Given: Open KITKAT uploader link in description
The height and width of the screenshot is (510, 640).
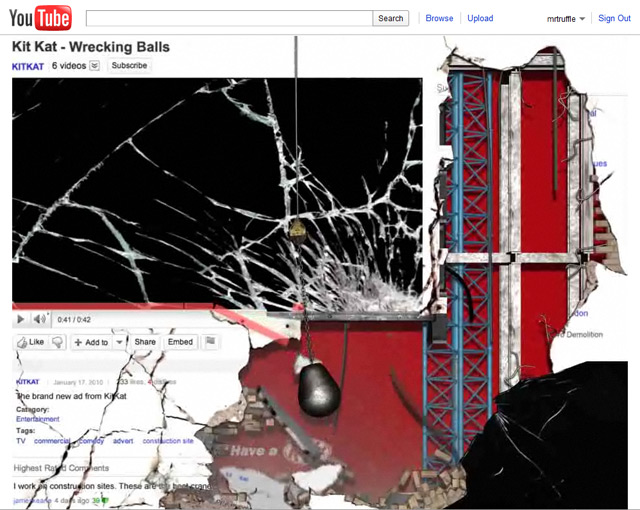Looking at the screenshot, I should point(28,382).
